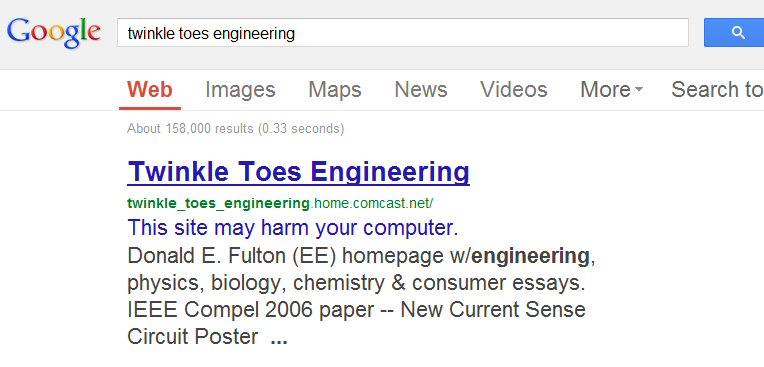Open the Search tools option

(717, 90)
